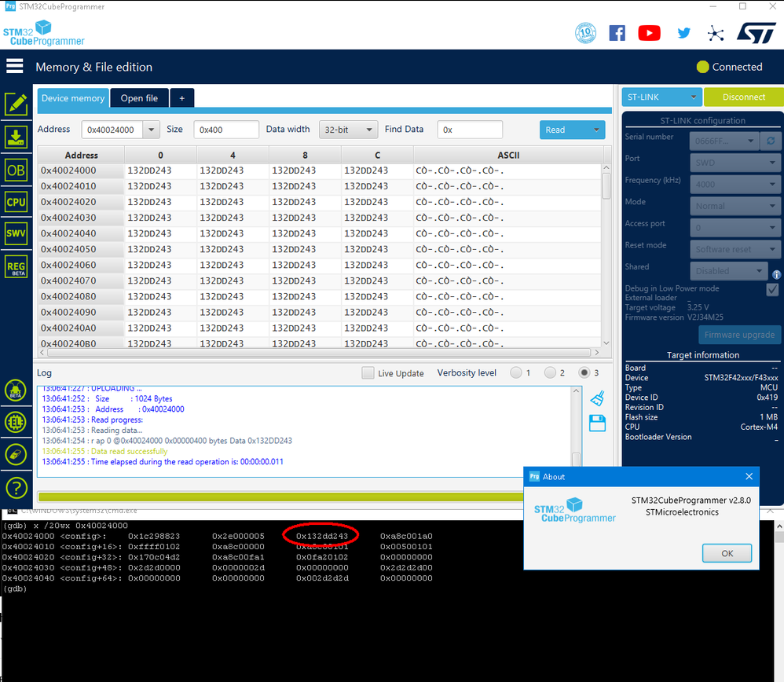784x682 pixels.
Task: Click the memory table horizontal scrollbar
Action: click(x=320, y=353)
